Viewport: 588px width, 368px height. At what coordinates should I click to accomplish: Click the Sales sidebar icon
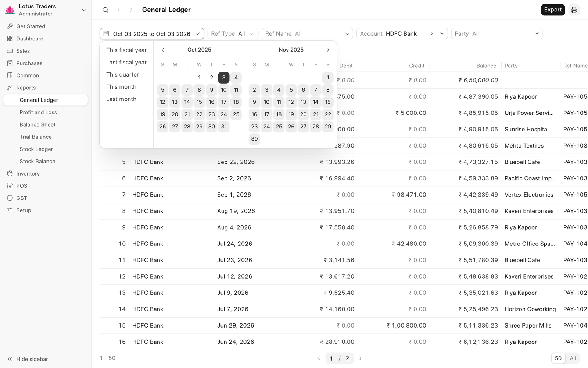[10, 51]
